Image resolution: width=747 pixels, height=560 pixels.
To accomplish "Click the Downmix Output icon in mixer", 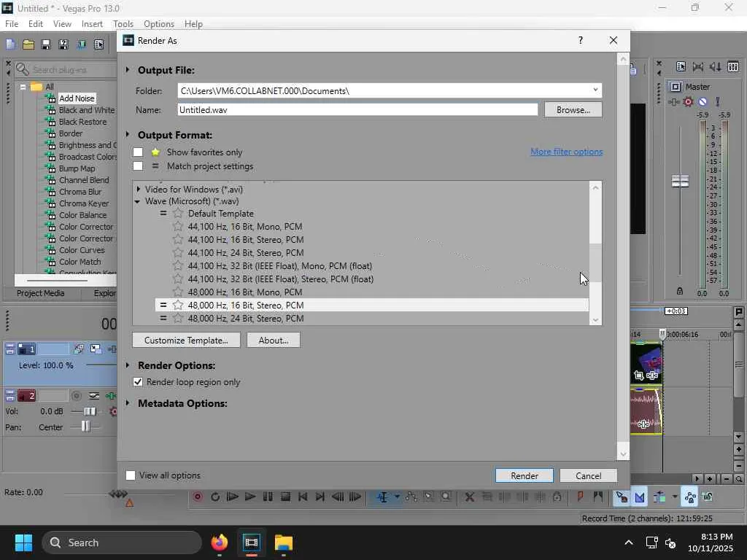I will pos(698,67).
